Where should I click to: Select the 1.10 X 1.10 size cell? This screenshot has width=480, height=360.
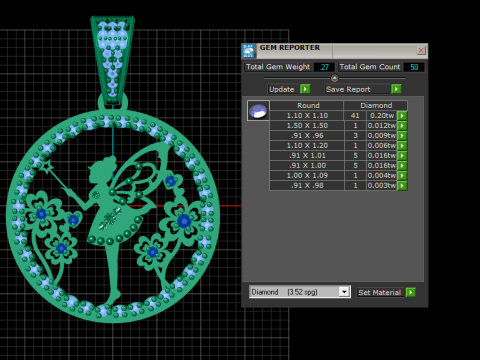[307, 116]
